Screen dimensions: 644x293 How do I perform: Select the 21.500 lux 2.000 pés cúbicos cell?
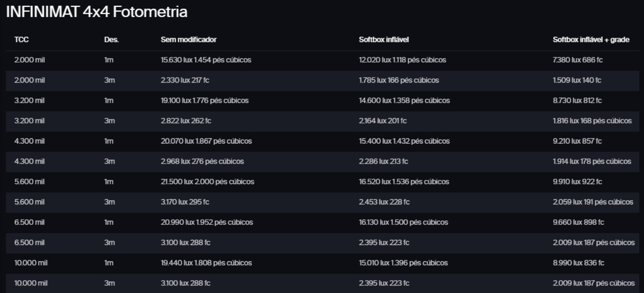pos(207,182)
